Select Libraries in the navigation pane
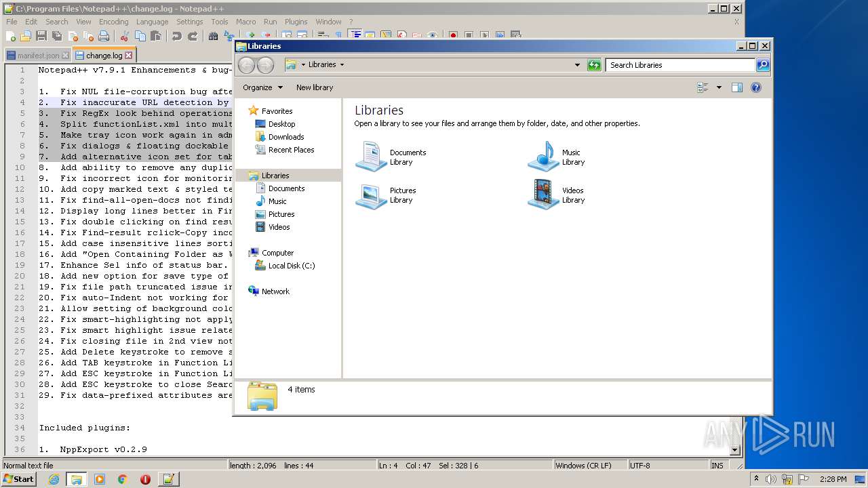Screen dimensions: 868x488 click(275, 176)
